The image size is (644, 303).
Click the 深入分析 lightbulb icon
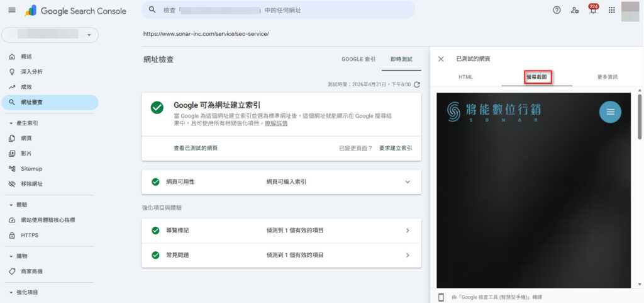point(12,72)
